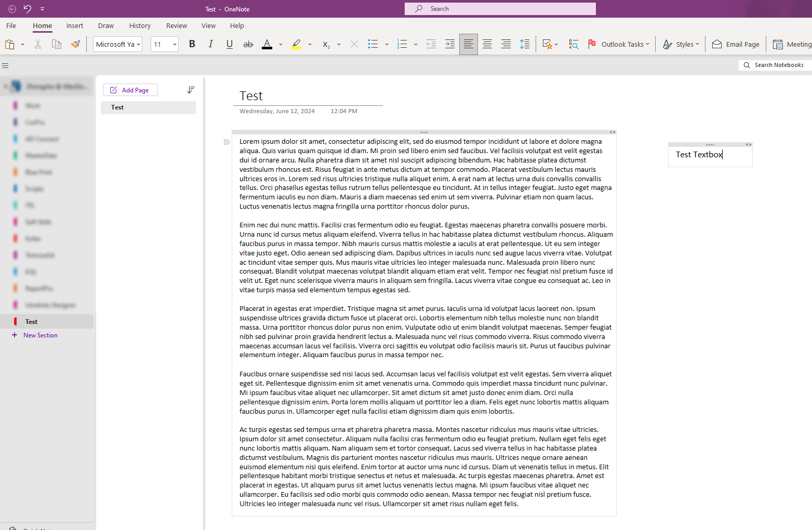This screenshot has width=812, height=530.
Task: Toggle right alignment for paragraph
Action: (505, 44)
